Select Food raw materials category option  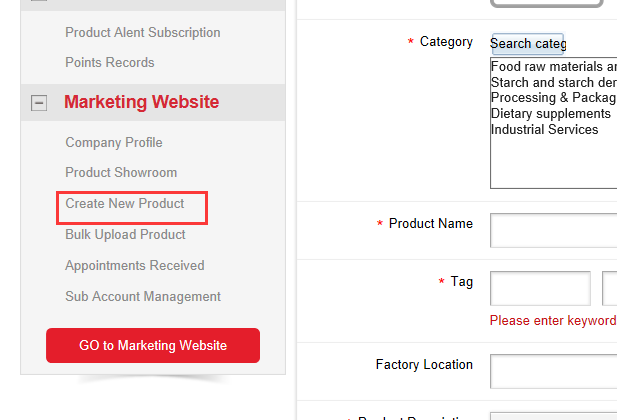554,67
